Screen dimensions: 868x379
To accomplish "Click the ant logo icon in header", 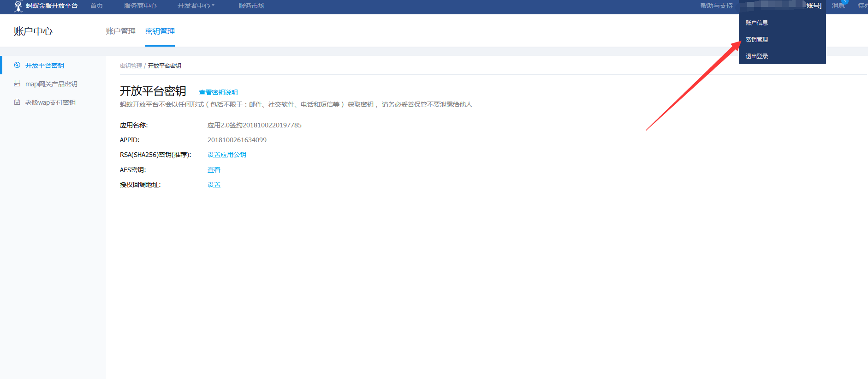I will coord(18,6).
